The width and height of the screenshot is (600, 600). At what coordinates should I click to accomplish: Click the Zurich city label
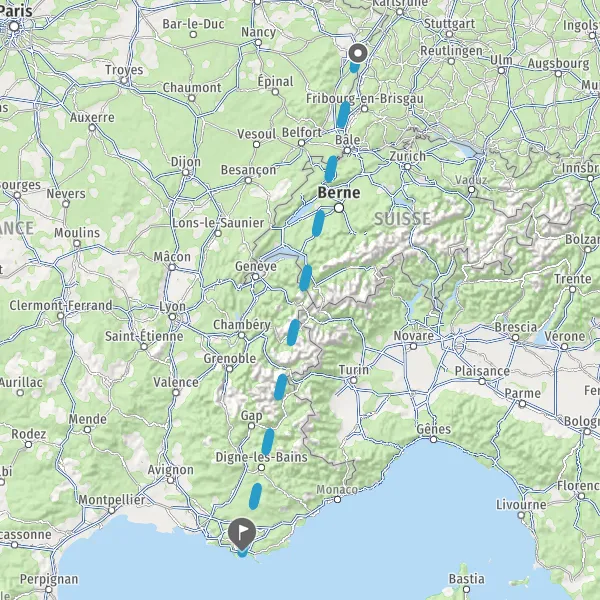(x=407, y=156)
